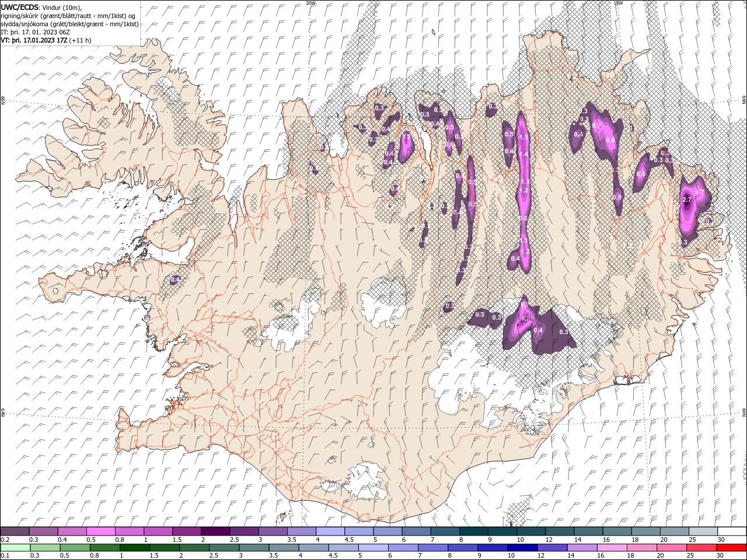This screenshot has height=560, width=747.
Task: Click the bright red 30 rain scale swatch
Action: pyautogui.click(x=730, y=548)
